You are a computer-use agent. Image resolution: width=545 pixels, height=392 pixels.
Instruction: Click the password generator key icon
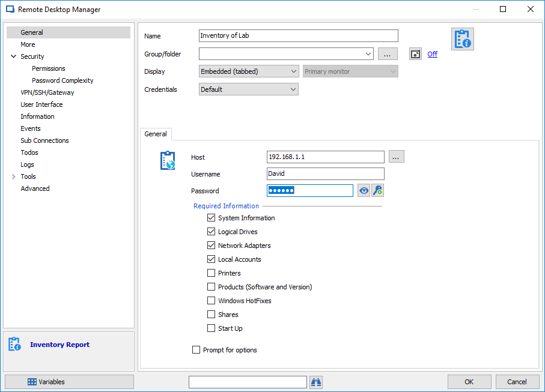pyautogui.click(x=377, y=191)
